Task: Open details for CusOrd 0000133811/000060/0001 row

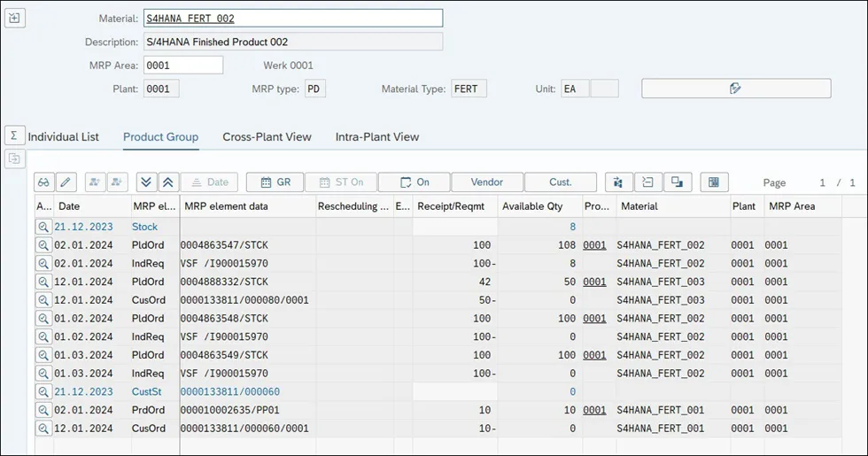Action: (x=43, y=429)
